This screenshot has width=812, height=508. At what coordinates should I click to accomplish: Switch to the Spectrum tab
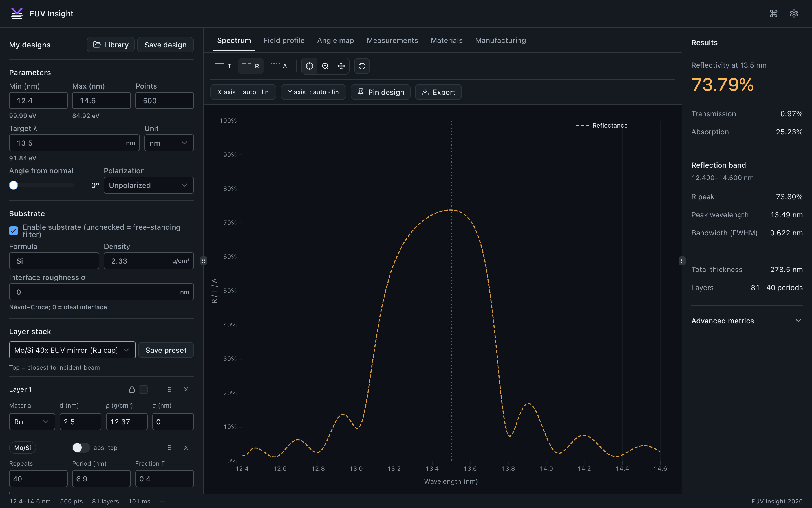coord(234,40)
